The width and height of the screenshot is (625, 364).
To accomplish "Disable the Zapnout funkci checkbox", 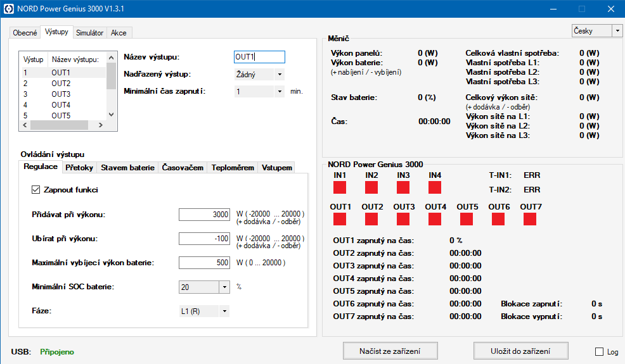I will pos(36,190).
